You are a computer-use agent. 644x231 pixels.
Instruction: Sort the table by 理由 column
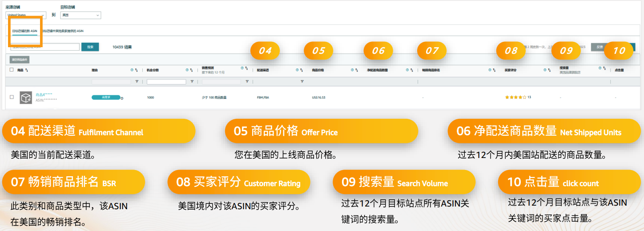(136, 70)
